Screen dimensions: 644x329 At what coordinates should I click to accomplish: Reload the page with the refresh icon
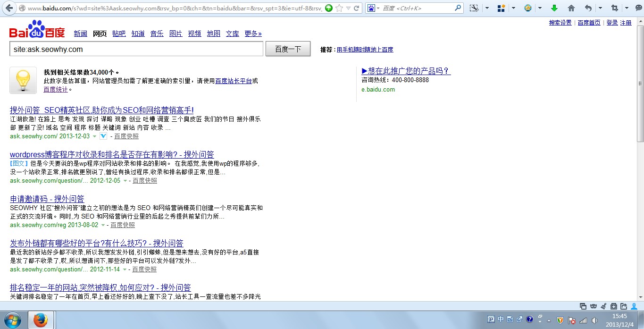pos(357,8)
